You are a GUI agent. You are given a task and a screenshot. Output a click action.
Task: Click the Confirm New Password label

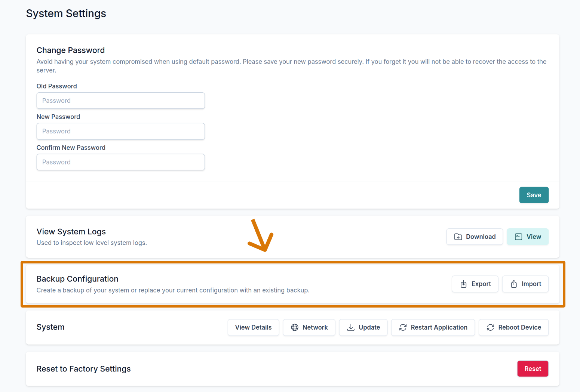click(x=71, y=148)
